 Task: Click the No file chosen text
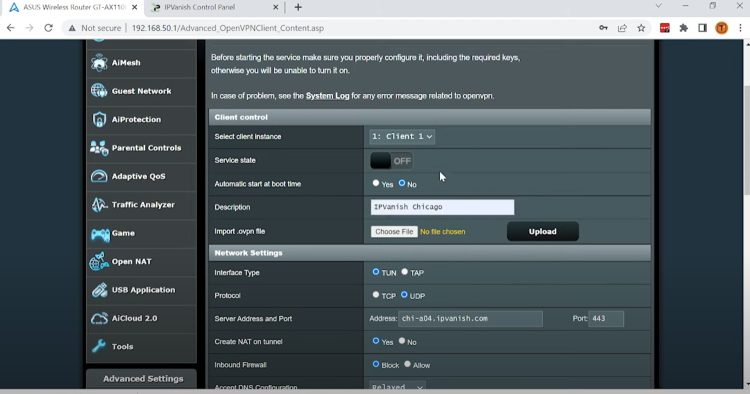point(442,231)
